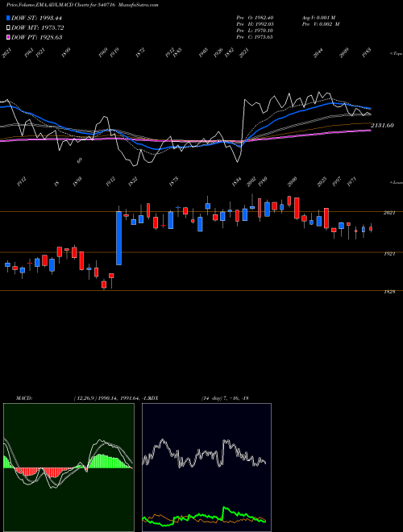This screenshot has width=403, height=532.
Task: Click the 'Avg V: 0.001 M' volume text
Action: (x=318, y=18)
